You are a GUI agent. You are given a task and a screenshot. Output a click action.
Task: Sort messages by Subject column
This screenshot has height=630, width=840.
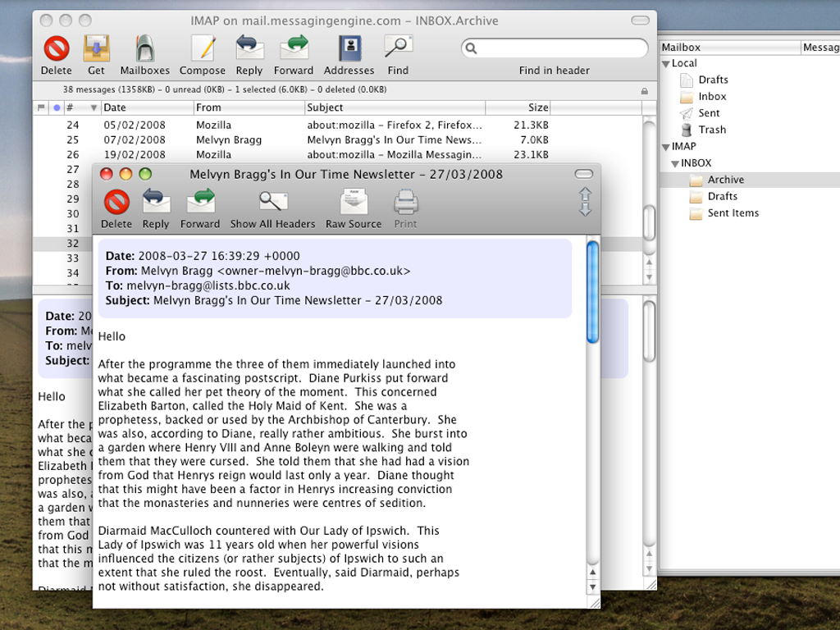pos(395,107)
